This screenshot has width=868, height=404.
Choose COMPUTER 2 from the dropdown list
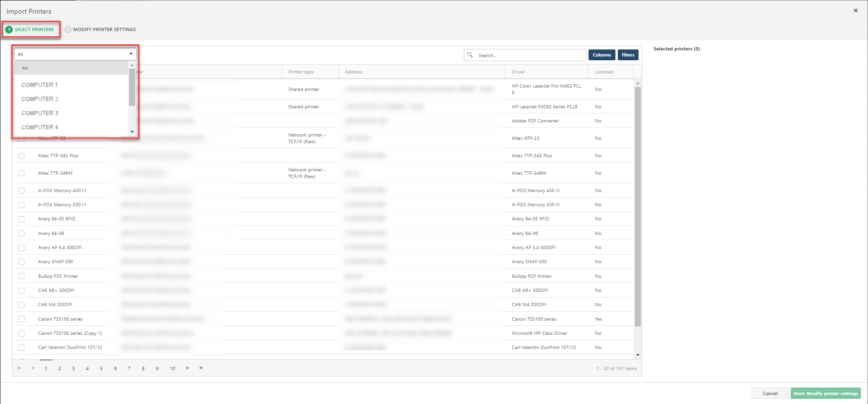point(40,99)
